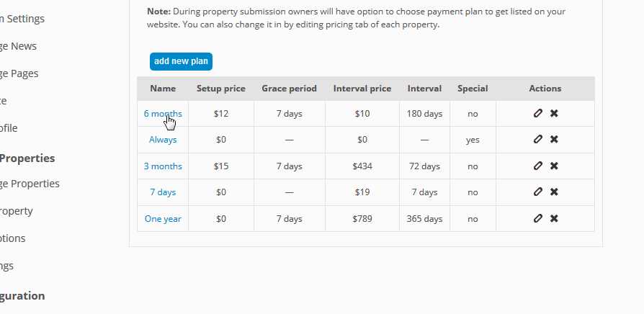Edit the One year plan
The height and width of the screenshot is (314, 644).
[x=537, y=218]
